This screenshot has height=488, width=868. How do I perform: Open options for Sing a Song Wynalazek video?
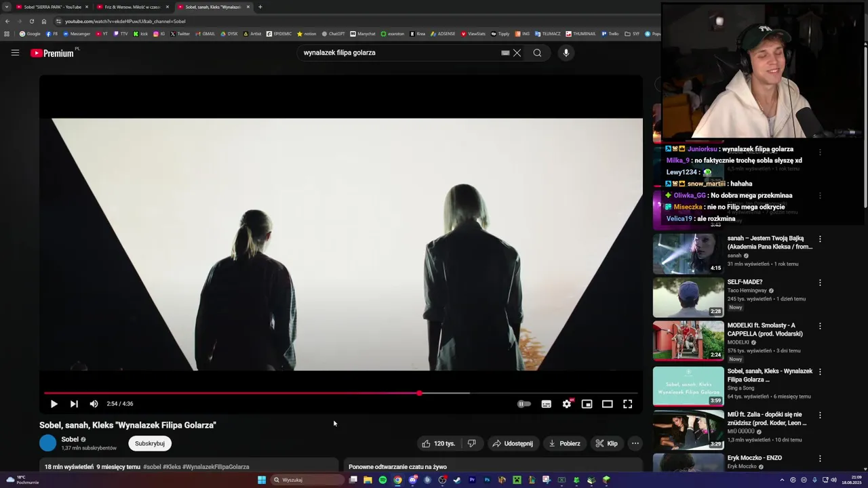coord(820,372)
